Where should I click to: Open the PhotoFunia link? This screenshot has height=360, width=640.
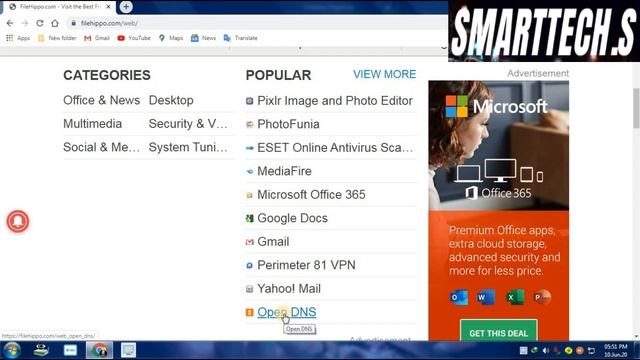click(x=288, y=124)
